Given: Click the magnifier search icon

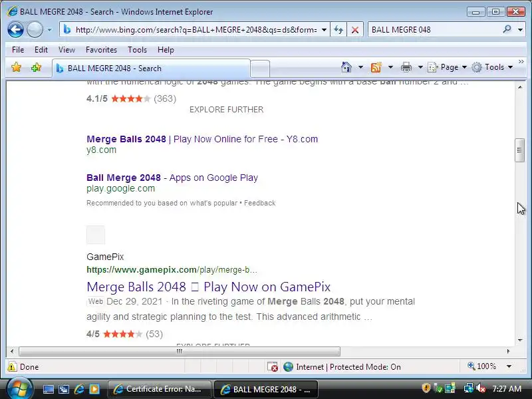Looking at the screenshot, I should tap(507, 29).
